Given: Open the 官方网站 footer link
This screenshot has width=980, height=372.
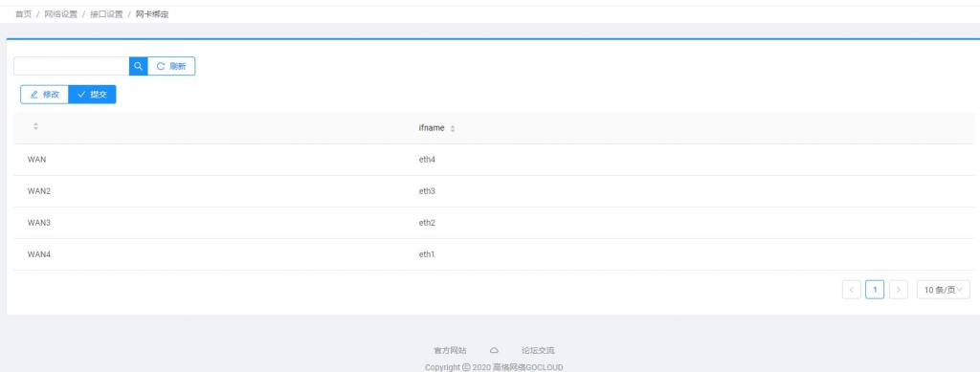Looking at the screenshot, I should [x=450, y=351].
